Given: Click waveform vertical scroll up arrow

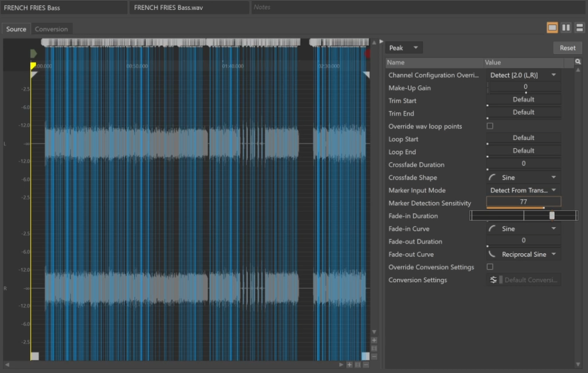Looking at the screenshot, I should click(374, 42).
